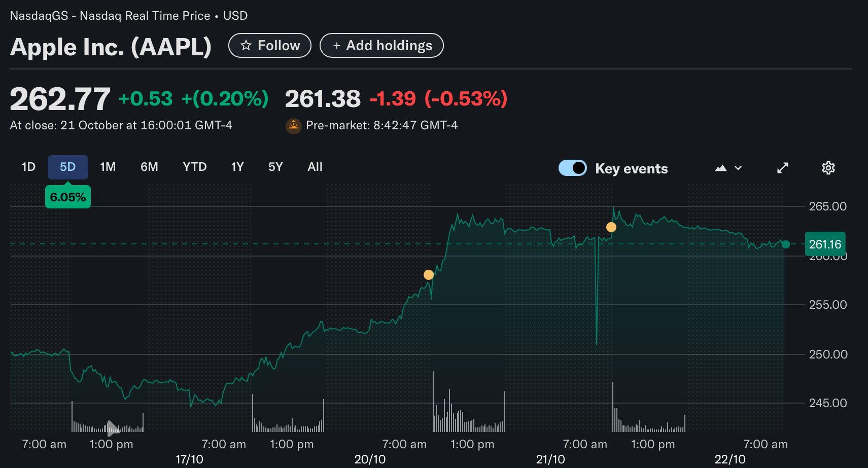
Task: Show the 5Y chart range
Action: pyautogui.click(x=275, y=167)
